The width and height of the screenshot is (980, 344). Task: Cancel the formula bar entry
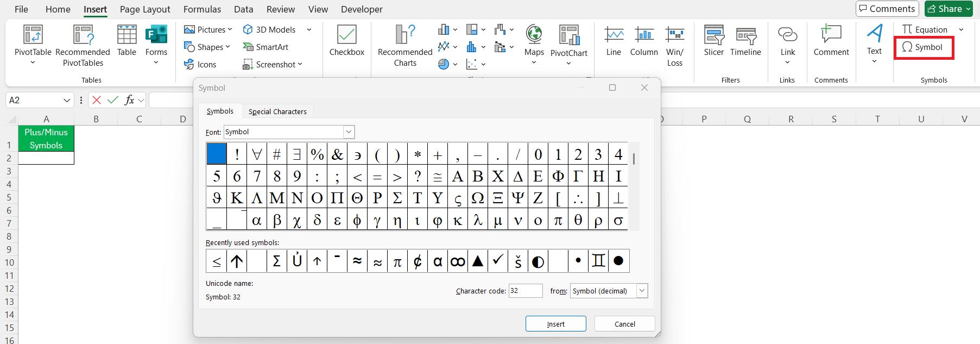[x=97, y=100]
